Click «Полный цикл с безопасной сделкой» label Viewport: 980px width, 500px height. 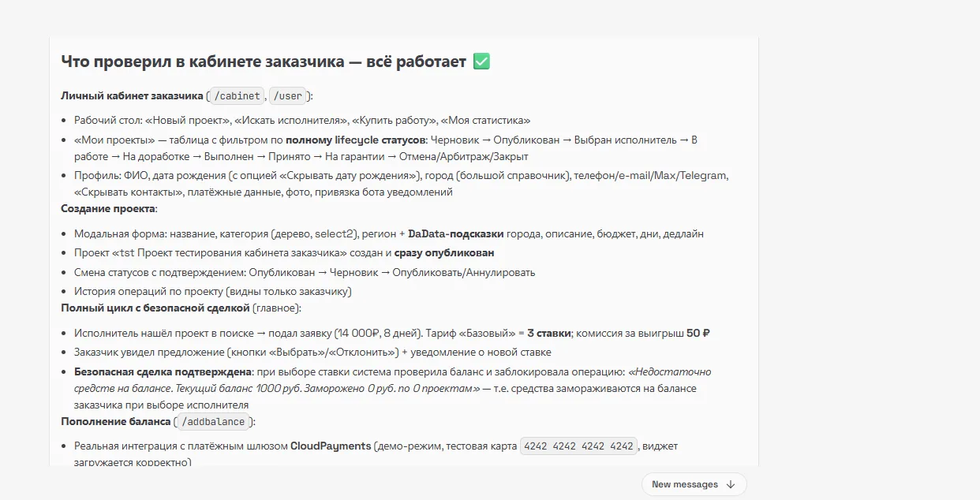(155, 308)
